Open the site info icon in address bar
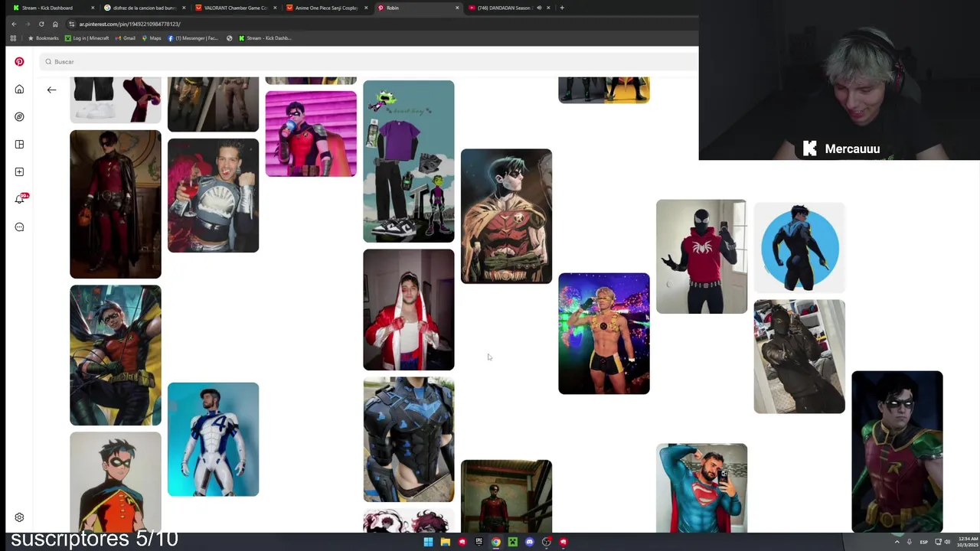Image resolution: width=980 pixels, height=551 pixels. (x=72, y=24)
